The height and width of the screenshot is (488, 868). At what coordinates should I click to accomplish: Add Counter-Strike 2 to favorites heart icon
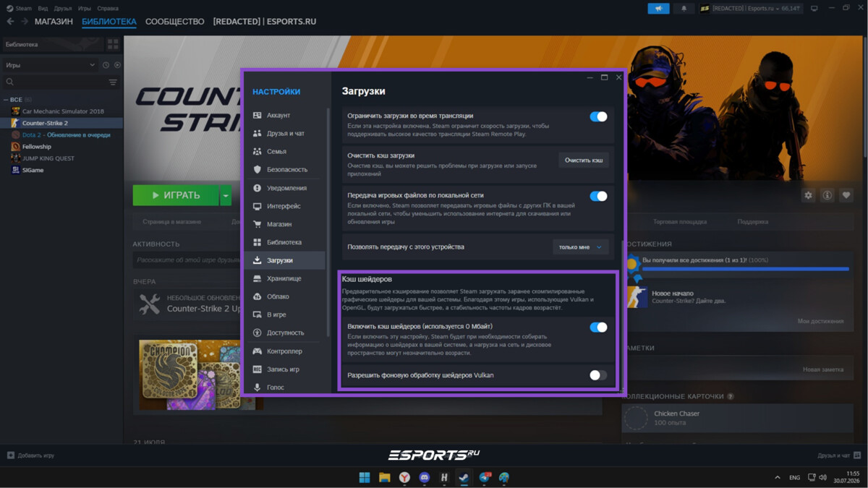click(x=846, y=195)
